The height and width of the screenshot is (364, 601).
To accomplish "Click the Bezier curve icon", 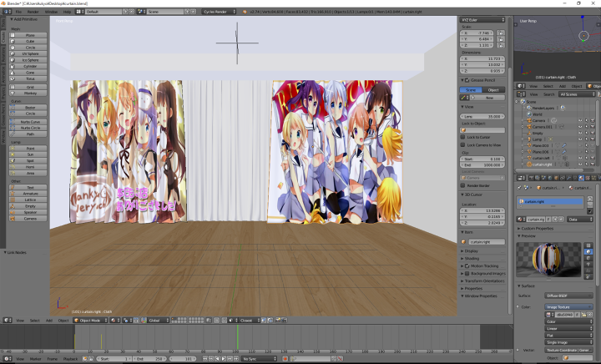I will pyautogui.click(x=13, y=108).
